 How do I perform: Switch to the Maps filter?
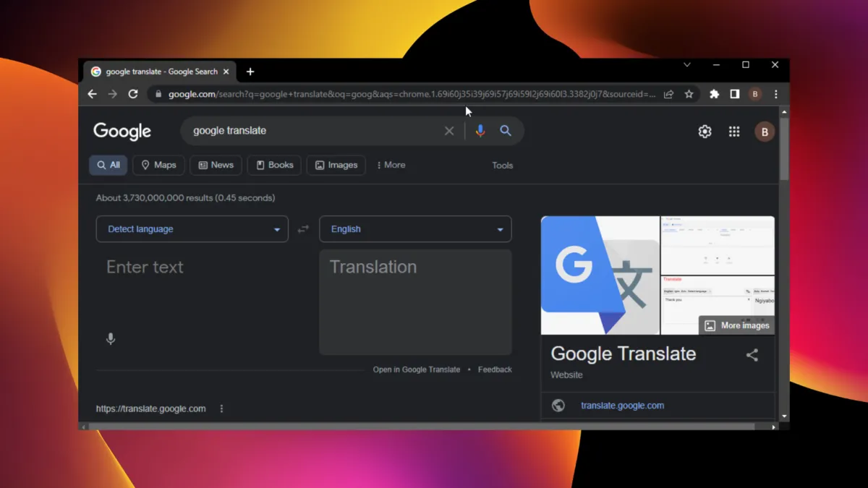[158, 165]
